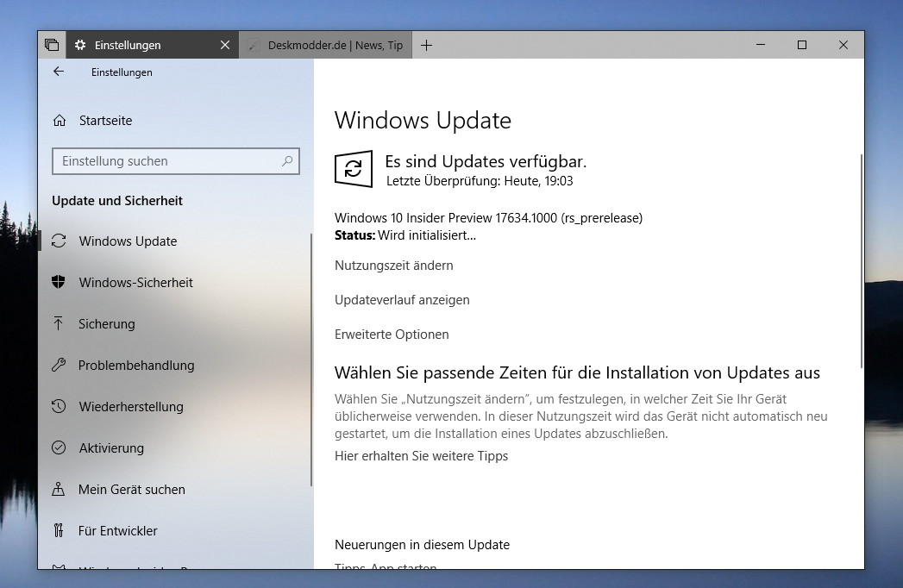Click the magnifier search icon

(x=287, y=161)
